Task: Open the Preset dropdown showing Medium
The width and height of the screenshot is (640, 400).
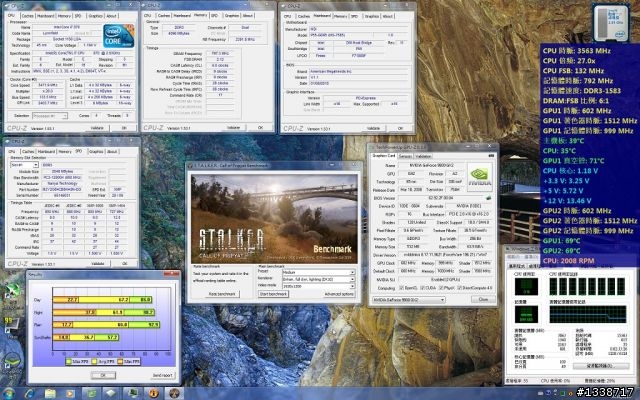Action: tap(318, 272)
